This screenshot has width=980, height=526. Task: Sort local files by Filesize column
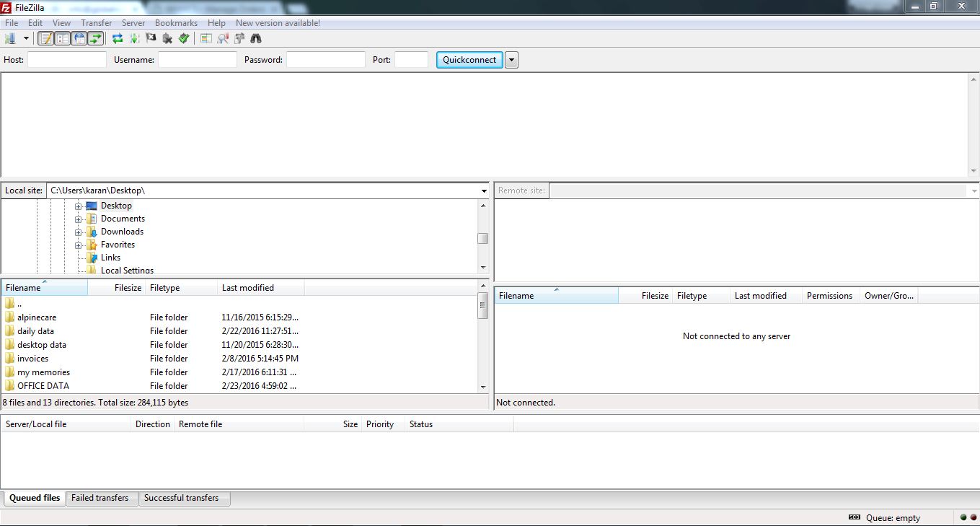coord(117,288)
